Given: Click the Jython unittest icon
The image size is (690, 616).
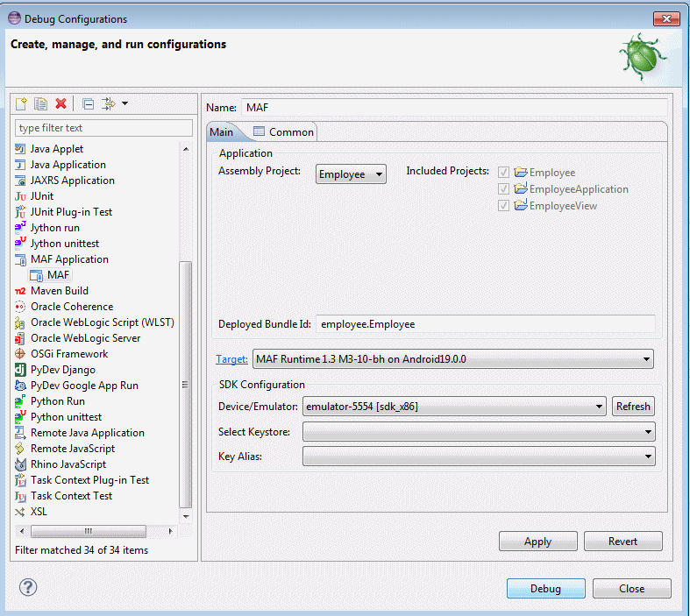Looking at the screenshot, I should point(20,243).
